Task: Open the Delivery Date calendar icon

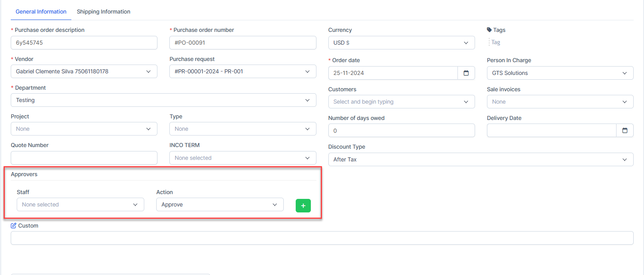Action: coord(624,130)
